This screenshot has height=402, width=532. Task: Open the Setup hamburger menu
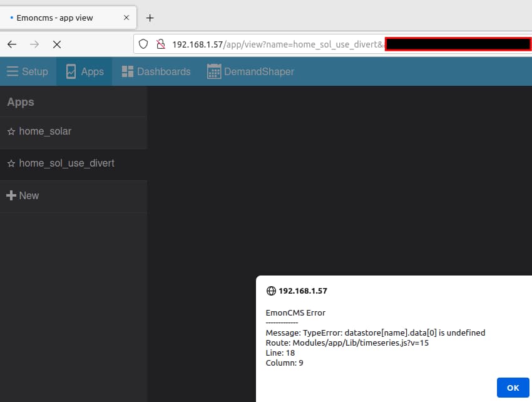coord(28,71)
